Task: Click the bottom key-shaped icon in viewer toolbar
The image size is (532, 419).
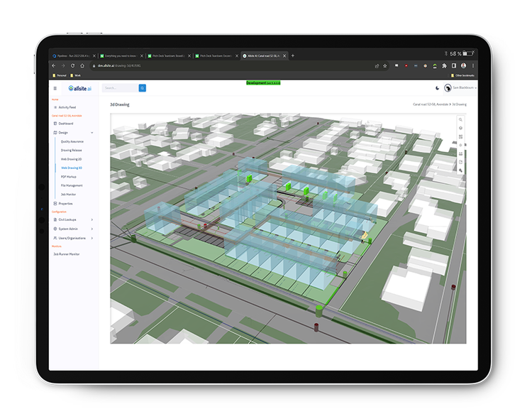Action: click(x=460, y=170)
